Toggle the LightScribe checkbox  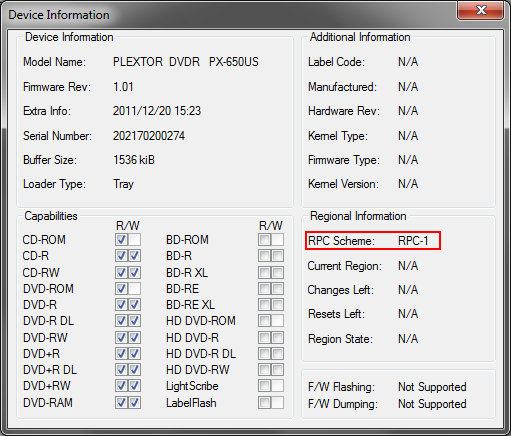[x=264, y=386]
